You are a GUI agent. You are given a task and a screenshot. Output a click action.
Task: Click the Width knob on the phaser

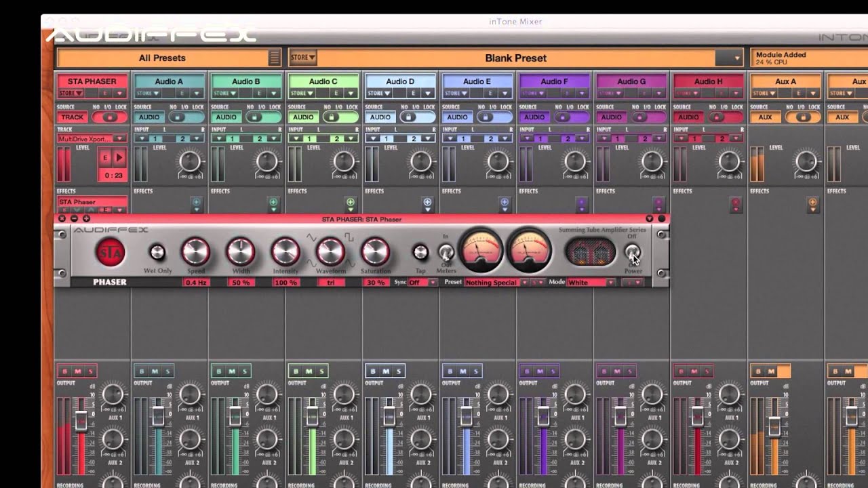(x=241, y=252)
